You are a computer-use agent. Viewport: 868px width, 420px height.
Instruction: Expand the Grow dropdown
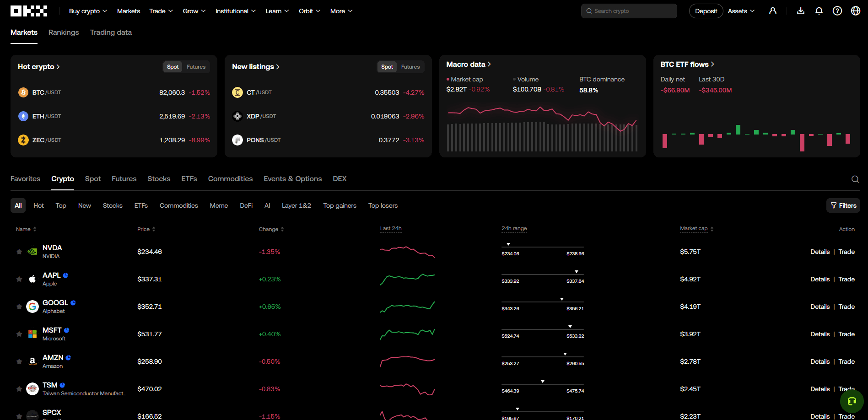pos(194,11)
